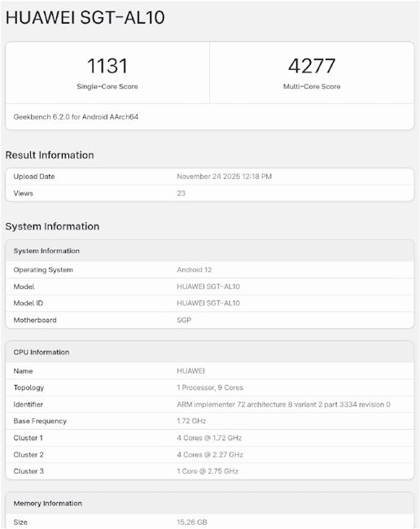Click the CPU Information table header
Image resolution: width=420 pixels, height=529 pixels.
click(x=210, y=352)
